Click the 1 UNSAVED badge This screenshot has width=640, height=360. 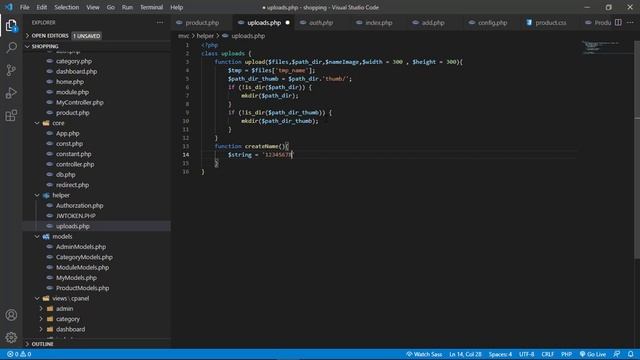coord(87,36)
